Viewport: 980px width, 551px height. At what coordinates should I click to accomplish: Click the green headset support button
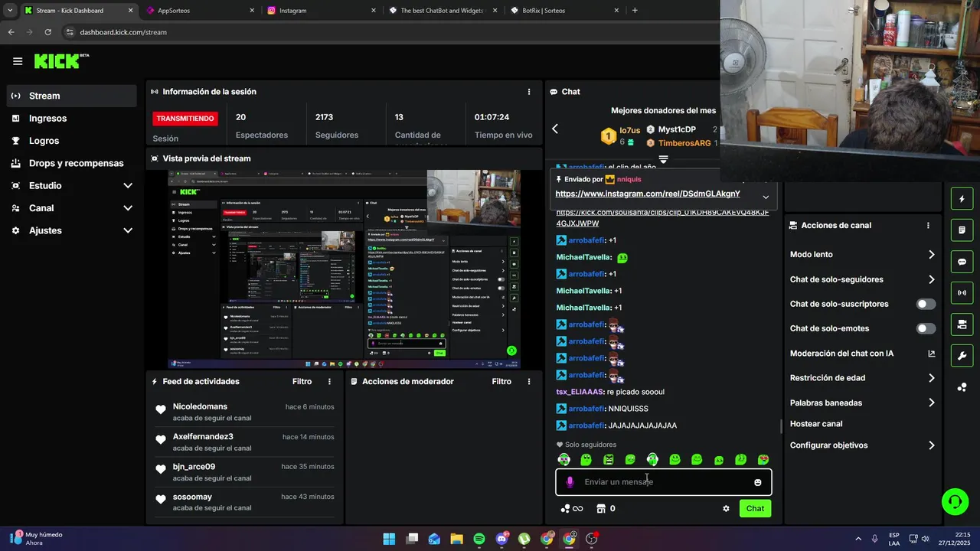click(x=955, y=502)
